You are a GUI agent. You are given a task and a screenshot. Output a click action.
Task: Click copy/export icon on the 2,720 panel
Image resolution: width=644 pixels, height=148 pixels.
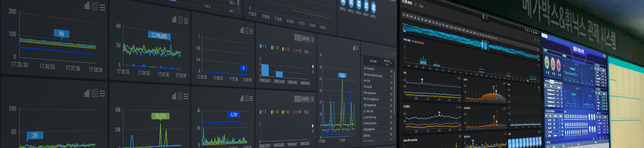point(247,98)
